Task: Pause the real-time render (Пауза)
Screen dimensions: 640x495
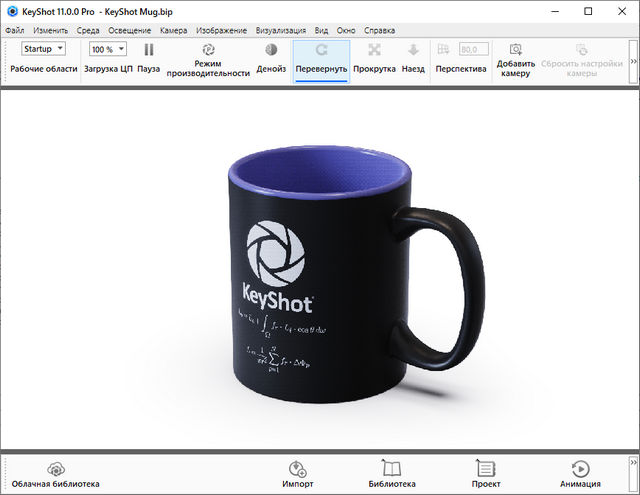Action: tap(148, 57)
